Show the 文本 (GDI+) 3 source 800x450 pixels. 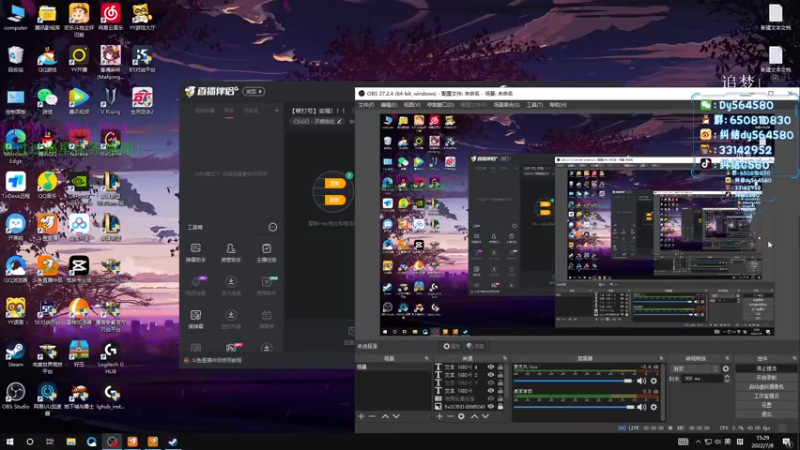[491, 383]
